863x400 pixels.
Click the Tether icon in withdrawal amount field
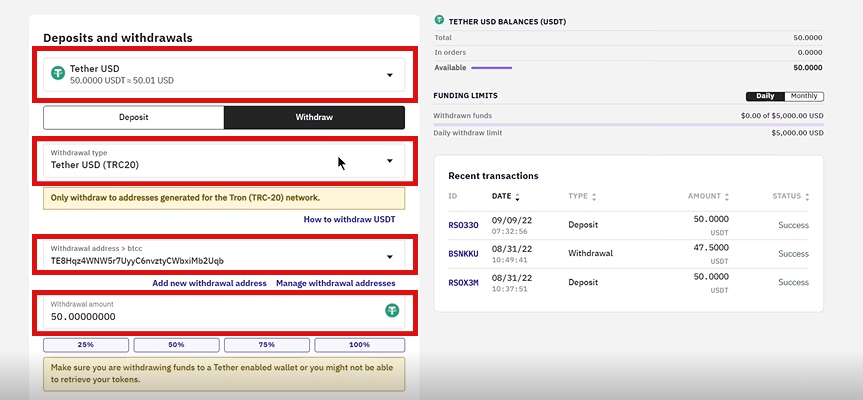point(392,310)
